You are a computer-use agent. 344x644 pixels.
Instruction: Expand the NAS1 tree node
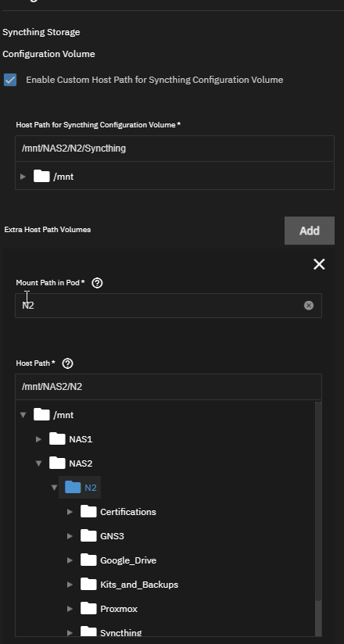(38, 439)
